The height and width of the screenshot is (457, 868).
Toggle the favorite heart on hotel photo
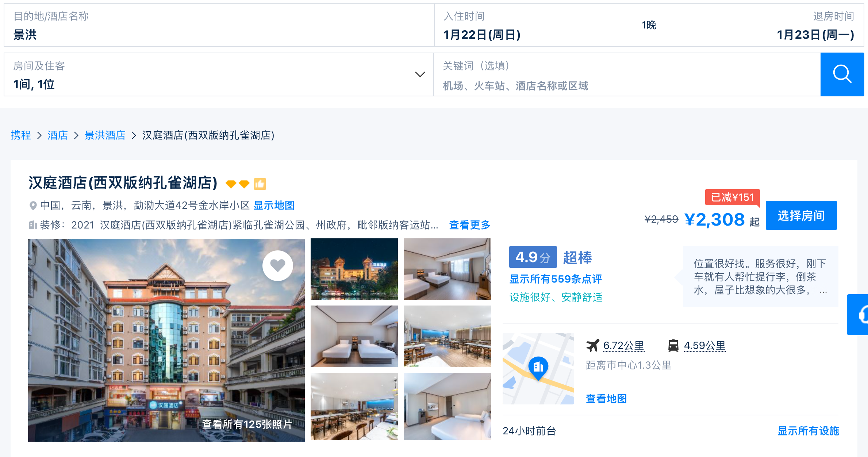(277, 265)
